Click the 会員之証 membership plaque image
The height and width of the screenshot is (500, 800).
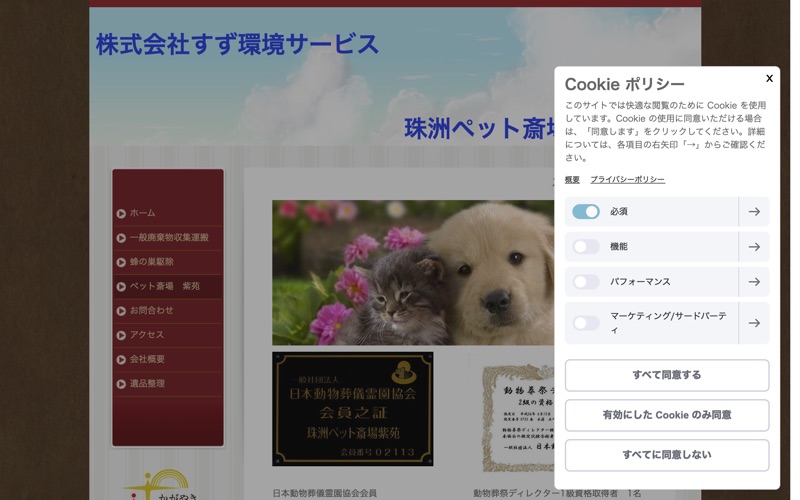[353, 409]
